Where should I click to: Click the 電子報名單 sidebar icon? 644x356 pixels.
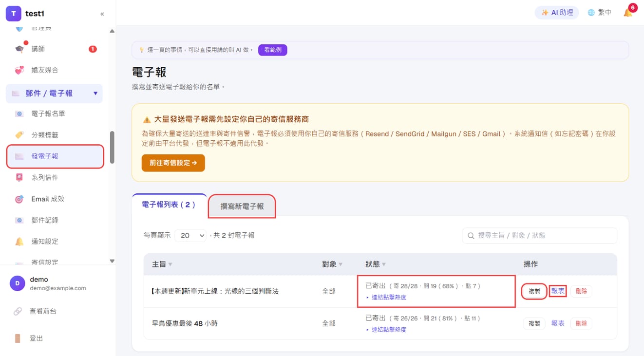click(19, 114)
